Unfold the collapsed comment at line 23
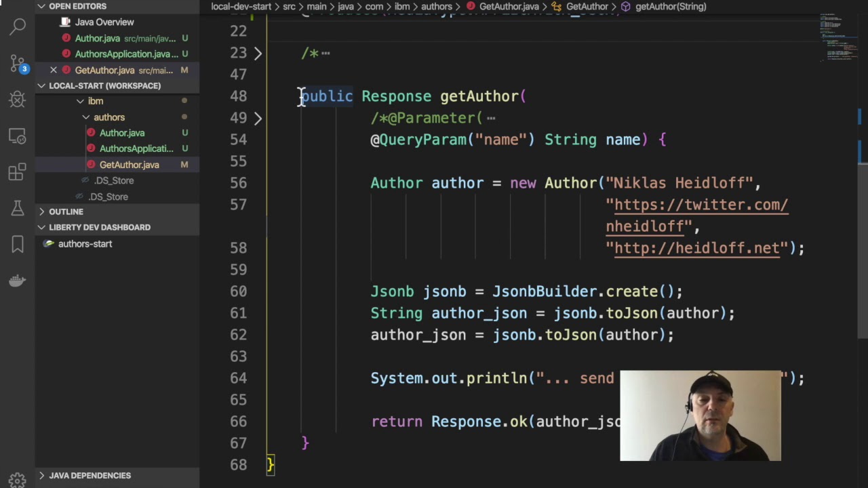Image resolution: width=868 pixels, height=488 pixels. pyautogui.click(x=258, y=53)
